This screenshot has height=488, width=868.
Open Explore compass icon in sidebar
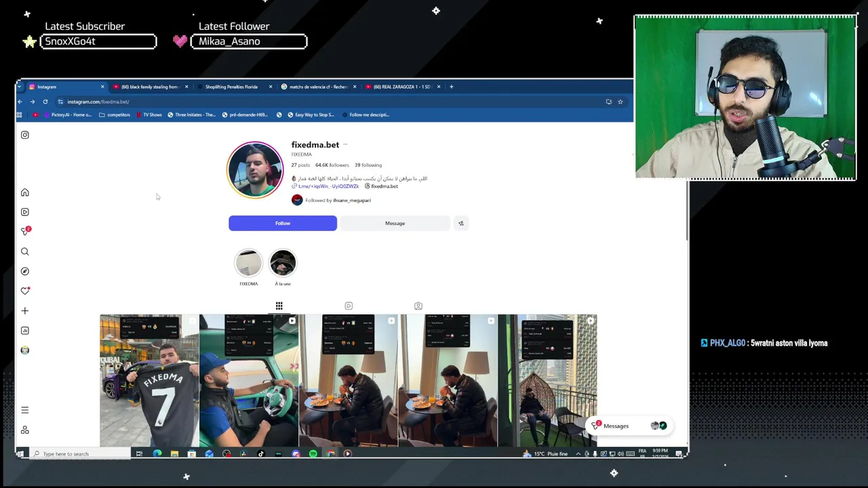pyautogui.click(x=25, y=271)
